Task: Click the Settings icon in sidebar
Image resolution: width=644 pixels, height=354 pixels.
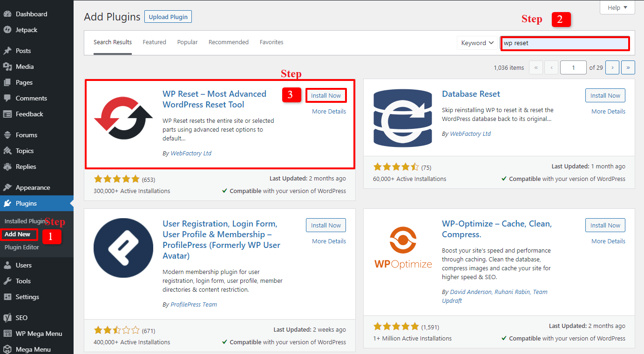Action: [x=7, y=297]
